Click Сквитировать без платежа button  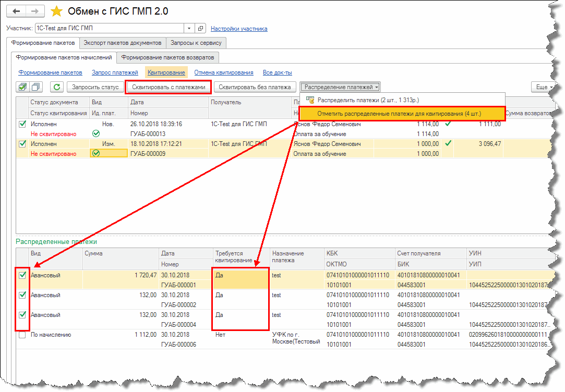coord(255,87)
